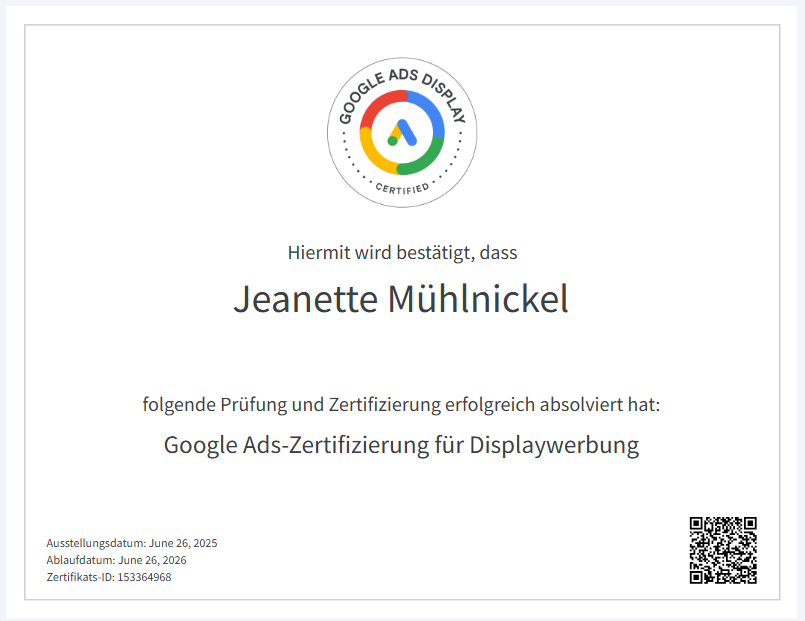Click the "Hiermit wird bestätigt, dass" line
The image size is (805, 621).
pos(402,253)
